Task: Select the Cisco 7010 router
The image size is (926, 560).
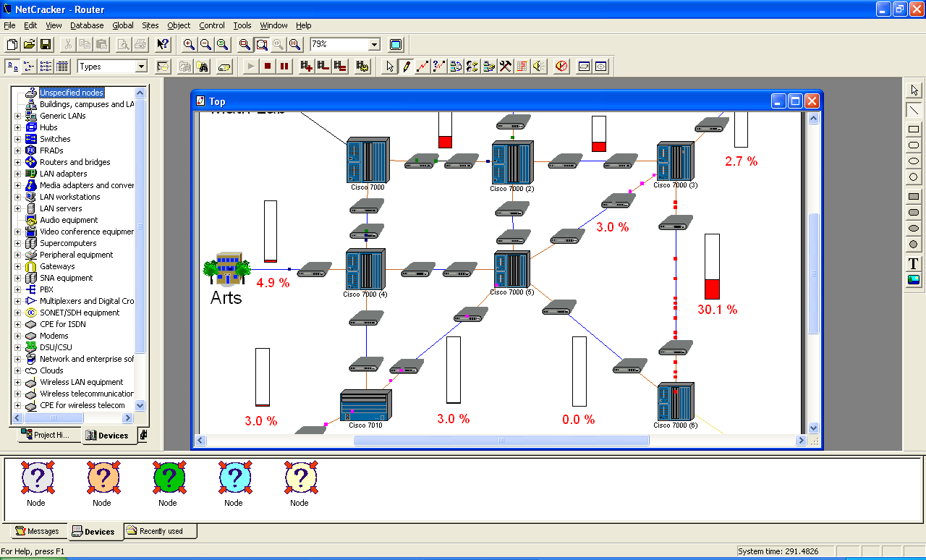Action: coord(365,405)
